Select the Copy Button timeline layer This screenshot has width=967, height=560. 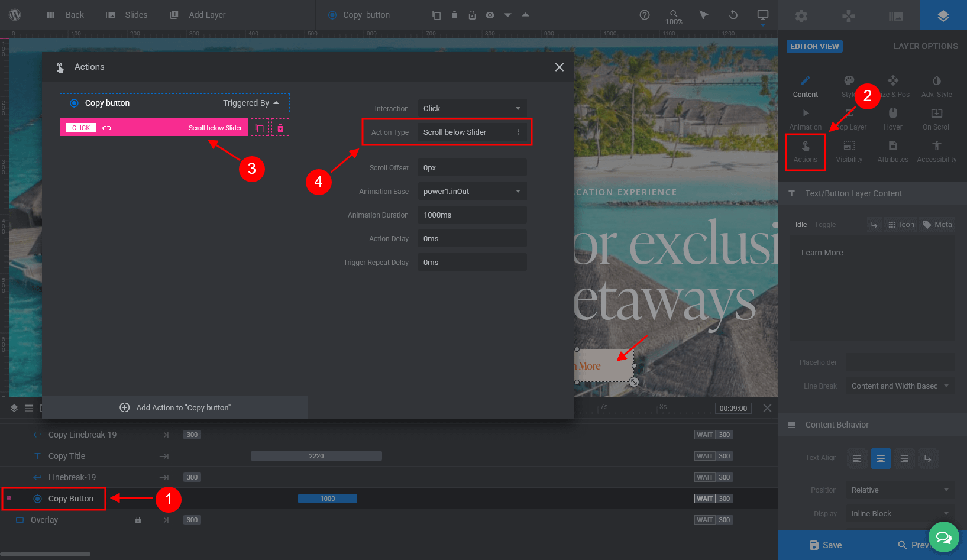(x=71, y=499)
